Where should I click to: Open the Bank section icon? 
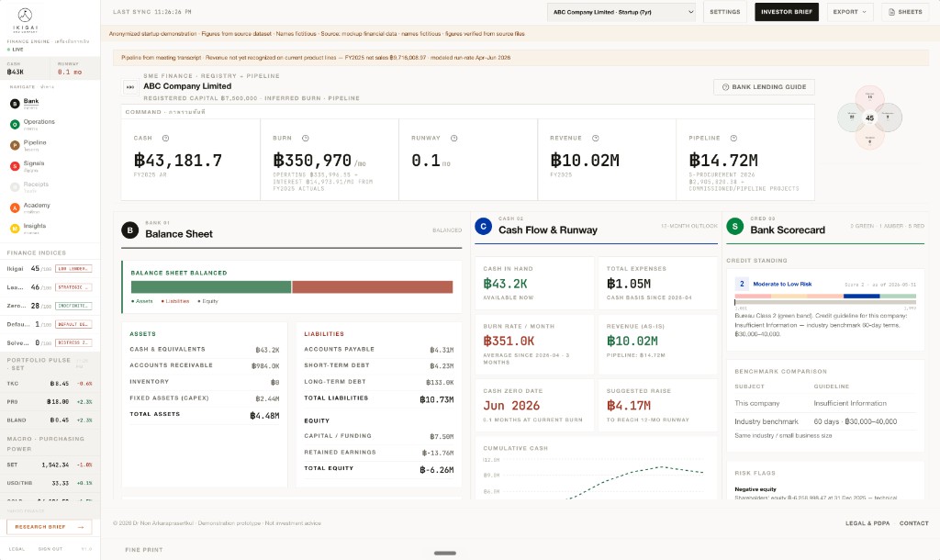pyautogui.click(x=15, y=104)
